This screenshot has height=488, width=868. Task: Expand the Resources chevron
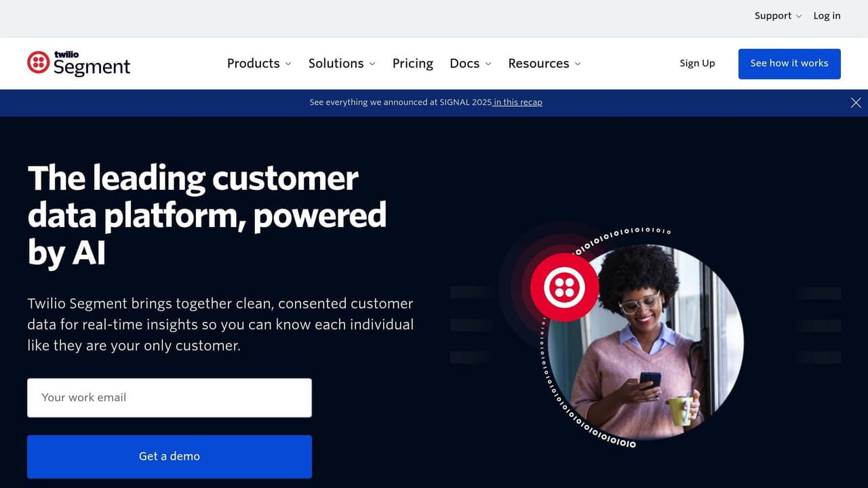click(x=578, y=64)
